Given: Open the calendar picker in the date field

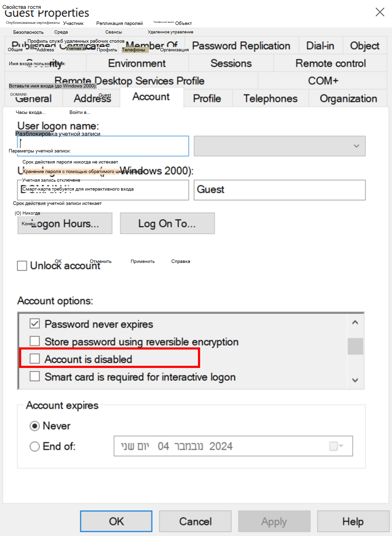Looking at the screenshot, I should 334,446.
